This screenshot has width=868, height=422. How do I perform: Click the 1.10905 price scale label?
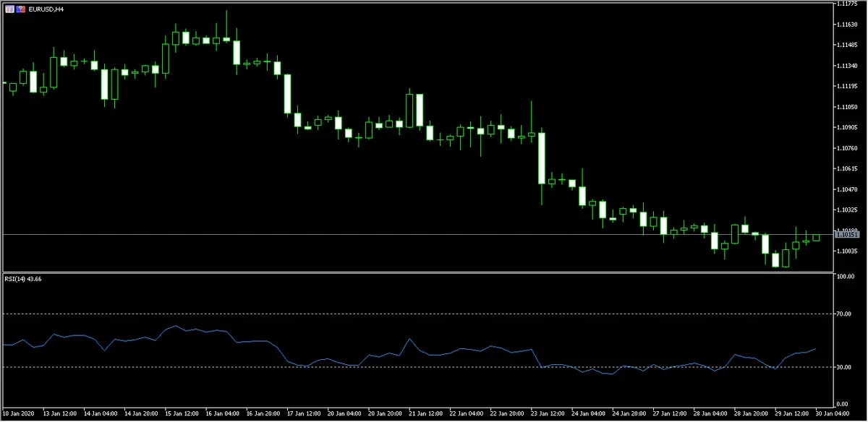[x=846, y=127]
